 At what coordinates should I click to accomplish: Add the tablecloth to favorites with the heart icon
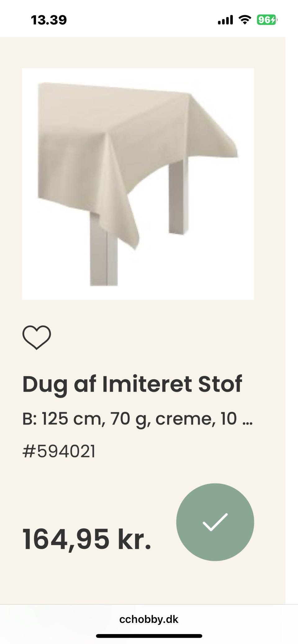pos(37,337)
